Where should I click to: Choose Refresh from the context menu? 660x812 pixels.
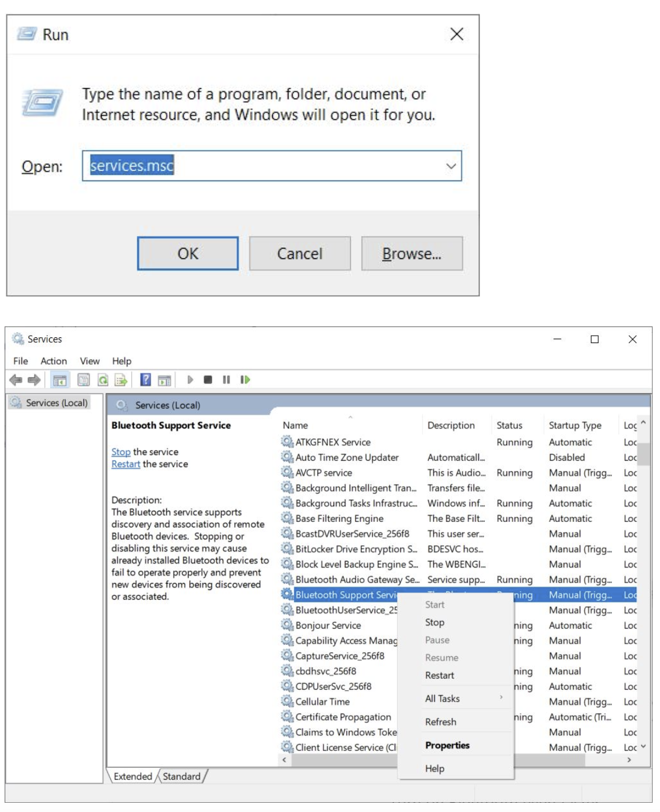pos(456,722)
